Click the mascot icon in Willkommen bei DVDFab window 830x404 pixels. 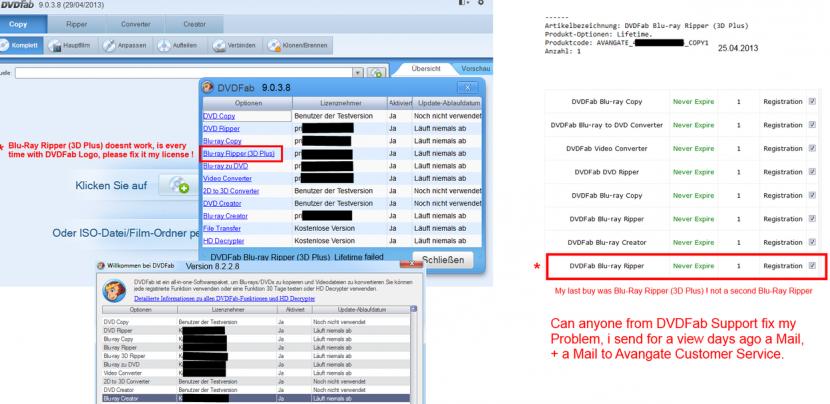(114, 290)
